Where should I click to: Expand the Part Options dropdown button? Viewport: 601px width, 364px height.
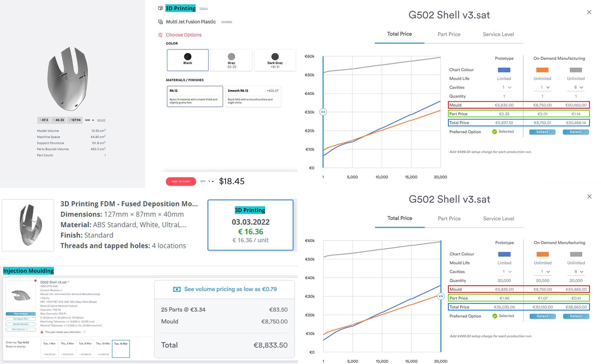click(21, 329)
